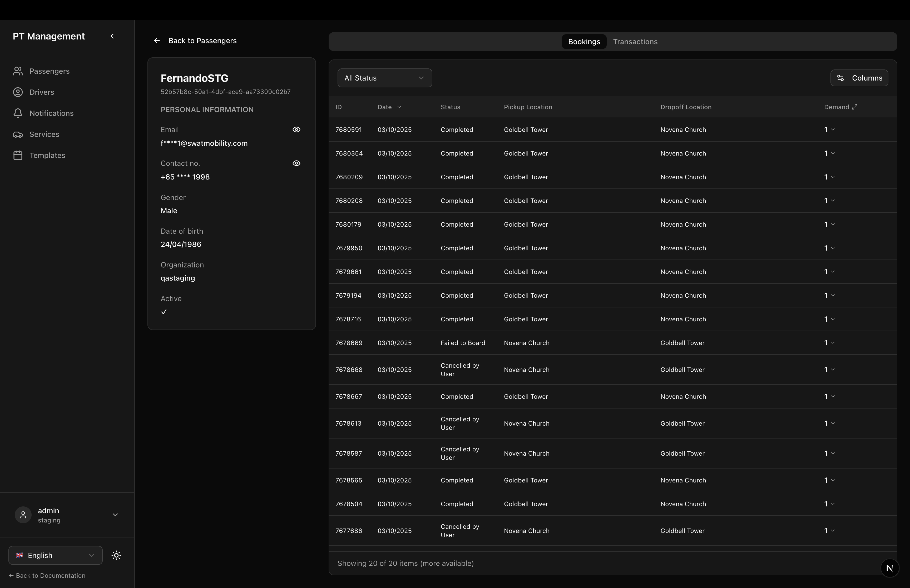Click the Passengers people icon

[18, 71]
